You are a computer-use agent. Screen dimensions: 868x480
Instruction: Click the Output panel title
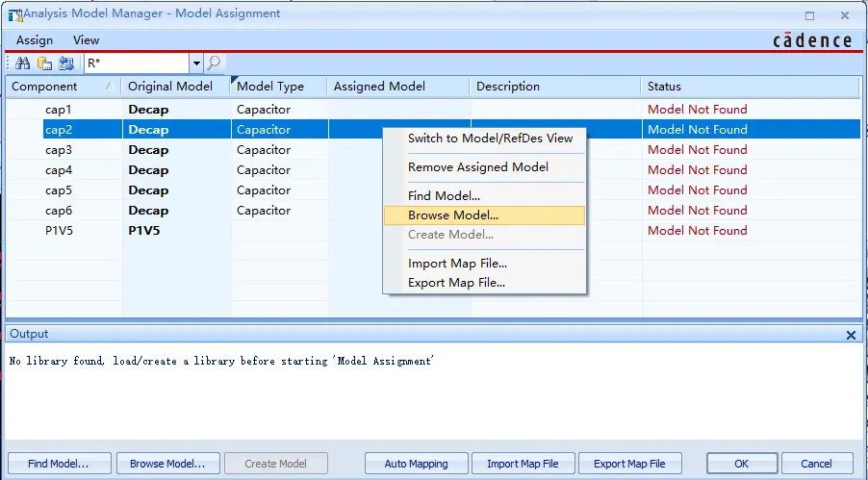(x=29, y=334)
